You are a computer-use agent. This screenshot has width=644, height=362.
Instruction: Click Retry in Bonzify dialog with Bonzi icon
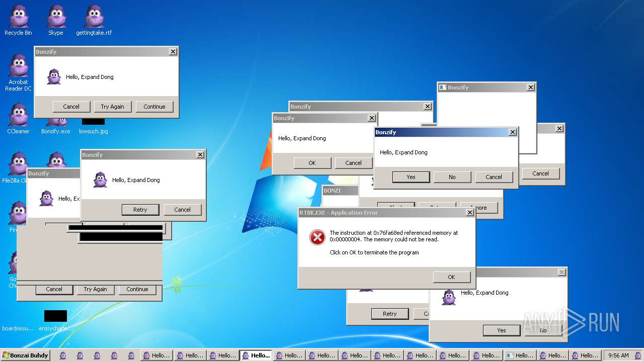pos(140,210)
